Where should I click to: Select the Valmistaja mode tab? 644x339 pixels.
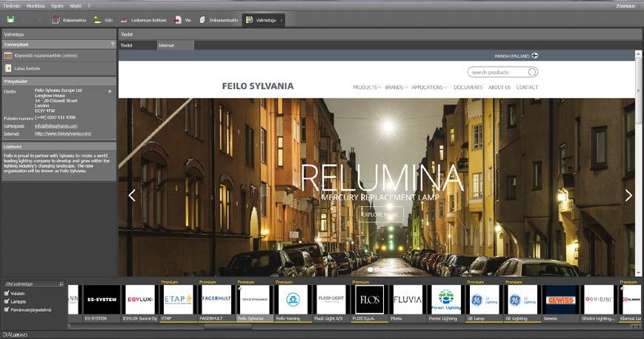pyautogui.click(x=263, y=20)
